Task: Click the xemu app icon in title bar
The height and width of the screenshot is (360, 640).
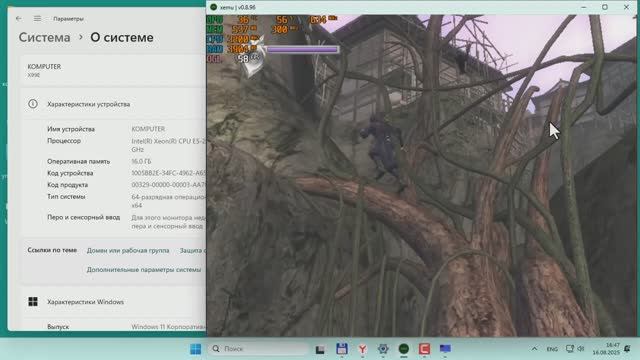Action: coord(213,7)
